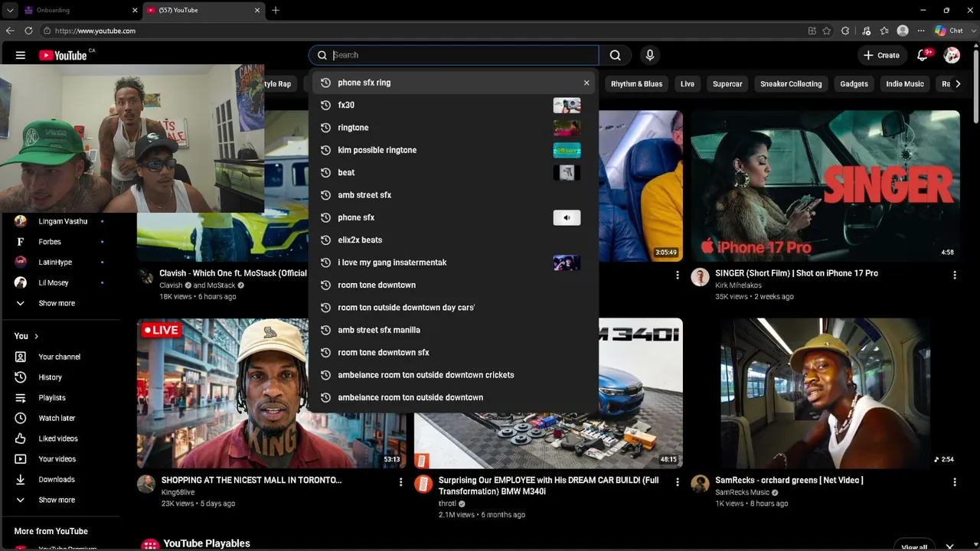This screenshot has height=551, width=980.
Task: Choose 'i love my gang insatermentak' suggestion
Action: (453, 262)
